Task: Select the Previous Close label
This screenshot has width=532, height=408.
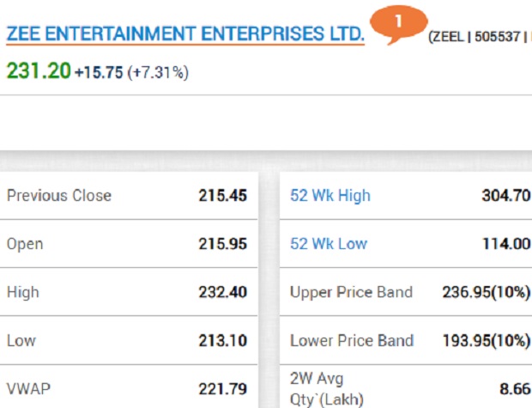Action: [x=59, y=195]
